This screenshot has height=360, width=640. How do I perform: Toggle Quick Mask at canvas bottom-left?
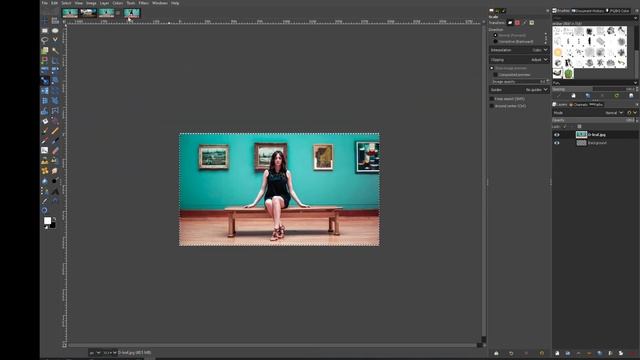pyautogui.click(x=64, y=345)
